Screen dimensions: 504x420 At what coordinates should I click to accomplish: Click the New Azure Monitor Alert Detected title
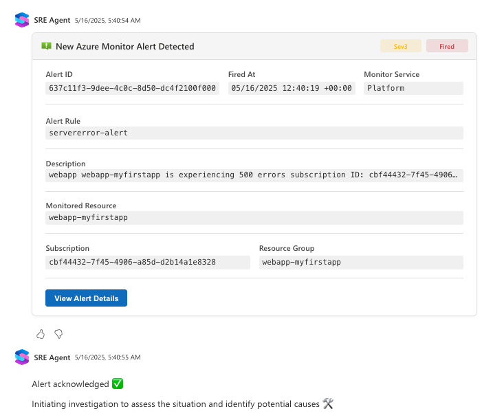124,47
